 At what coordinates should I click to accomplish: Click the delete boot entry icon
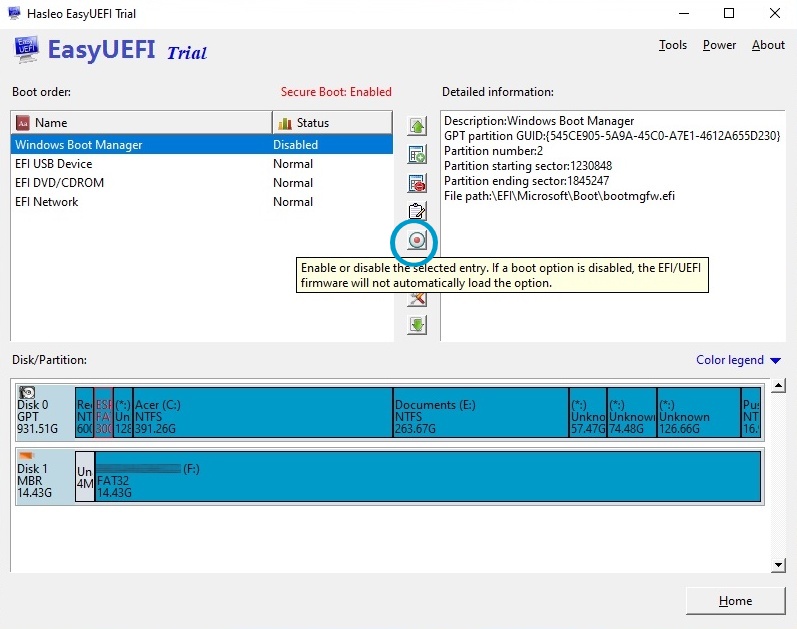pos(417,184)
